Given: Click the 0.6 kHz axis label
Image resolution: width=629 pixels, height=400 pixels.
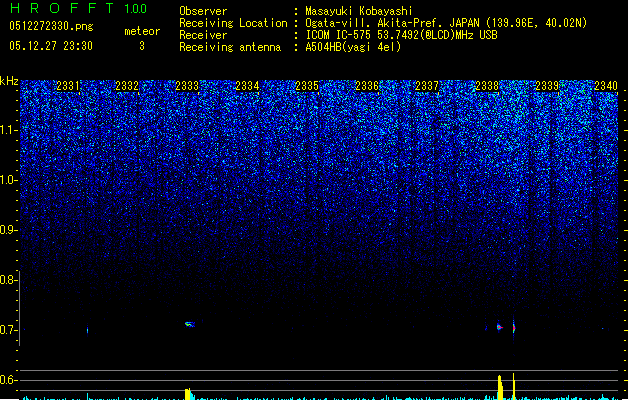Looking at the screenshot, I should [9, 380].
